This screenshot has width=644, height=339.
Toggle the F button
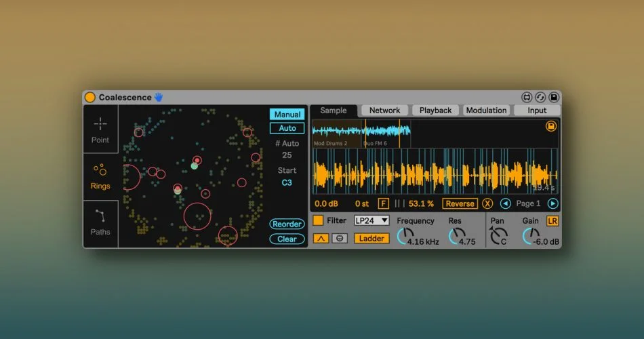pyautogui.click(x=383, y=203)
